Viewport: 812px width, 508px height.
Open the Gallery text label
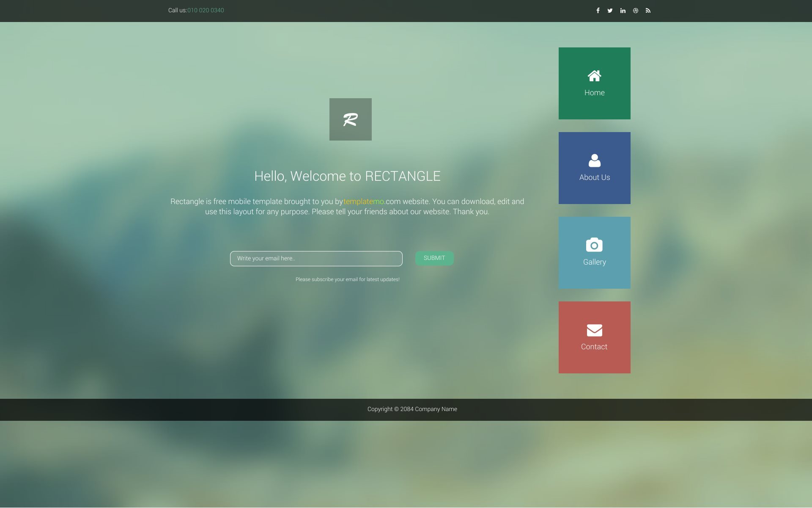coord(594,262)
